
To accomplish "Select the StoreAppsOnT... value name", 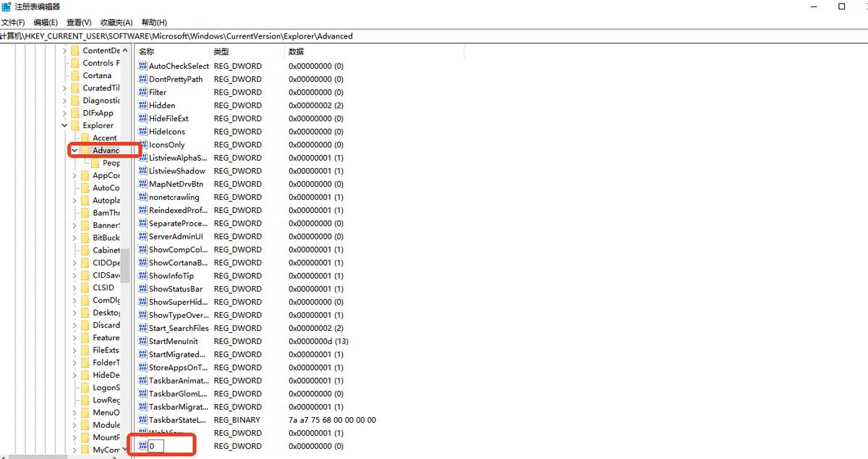I will pos(178,367).
